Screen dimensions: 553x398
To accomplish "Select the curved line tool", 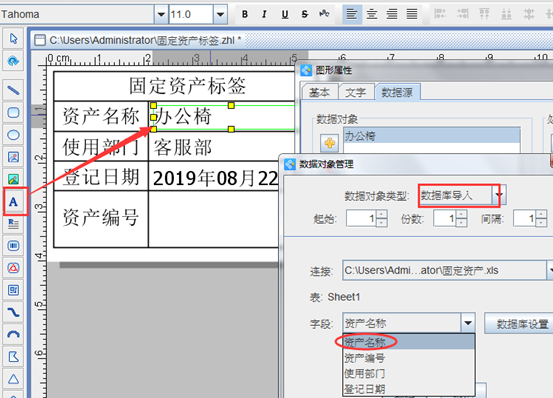I will 13,312.
